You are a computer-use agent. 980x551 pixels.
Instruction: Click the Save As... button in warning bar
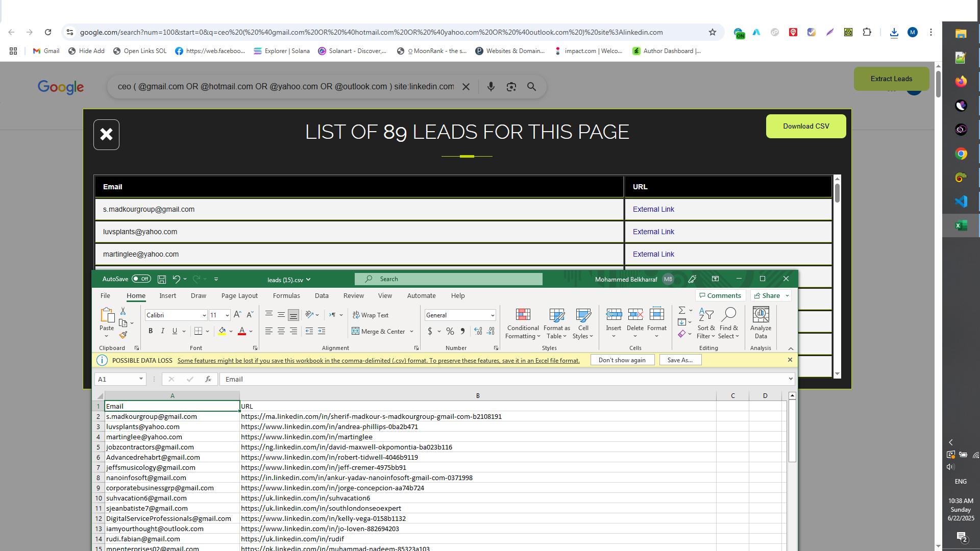tap(679, 360)
